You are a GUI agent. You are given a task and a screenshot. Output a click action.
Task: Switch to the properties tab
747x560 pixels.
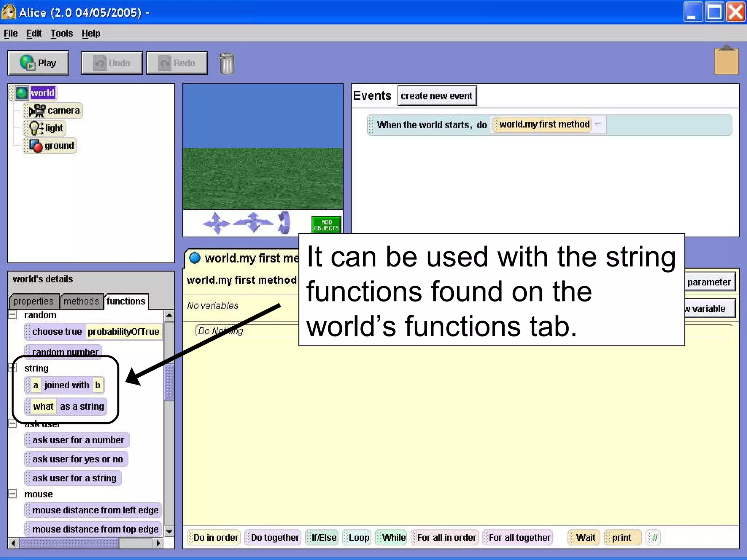(x=34, y=301)
